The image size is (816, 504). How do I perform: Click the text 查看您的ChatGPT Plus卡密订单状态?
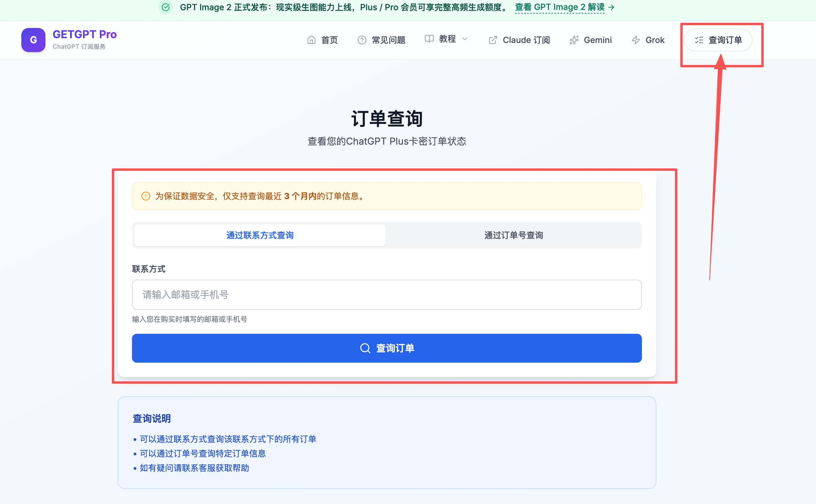[387, 141]
